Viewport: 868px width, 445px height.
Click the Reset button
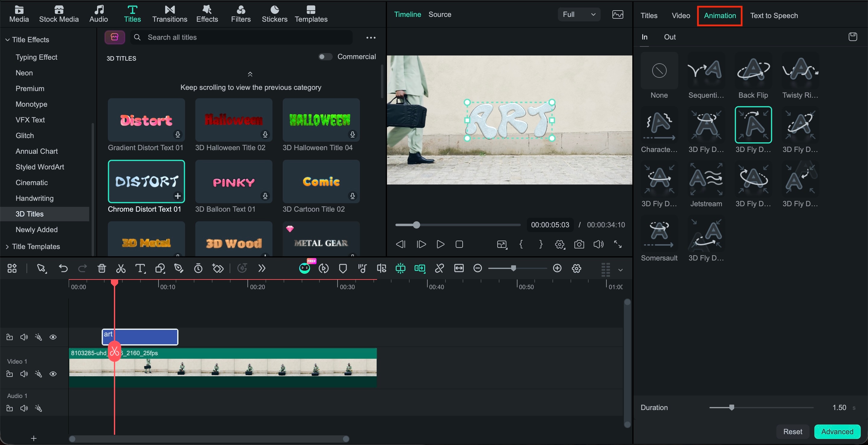(x=793, y=431)
